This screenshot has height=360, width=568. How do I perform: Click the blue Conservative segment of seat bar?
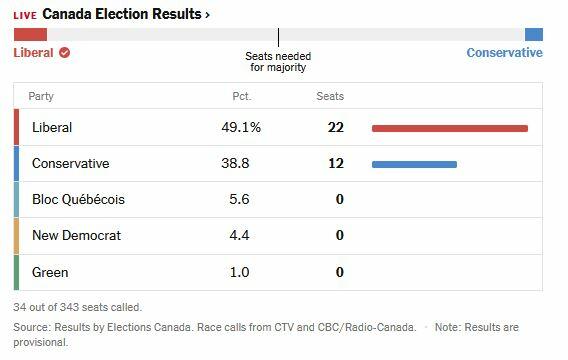(534, 35)
